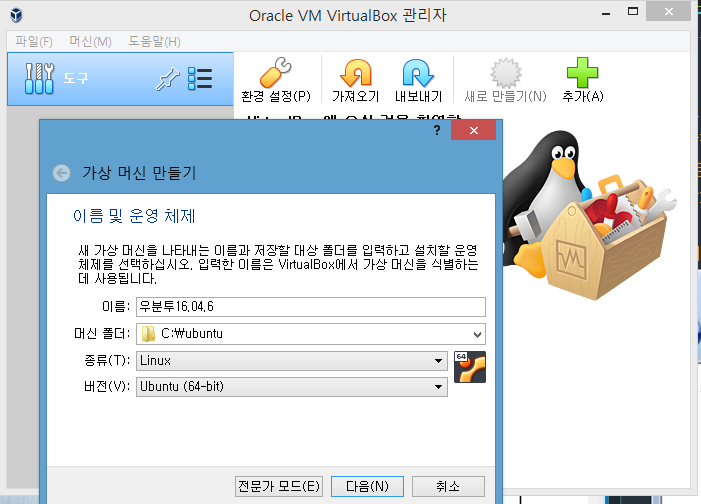This screenshot has width=701, height=504.
Task: Open the 환경 설정(P) preferences tool
Action: 276,80
